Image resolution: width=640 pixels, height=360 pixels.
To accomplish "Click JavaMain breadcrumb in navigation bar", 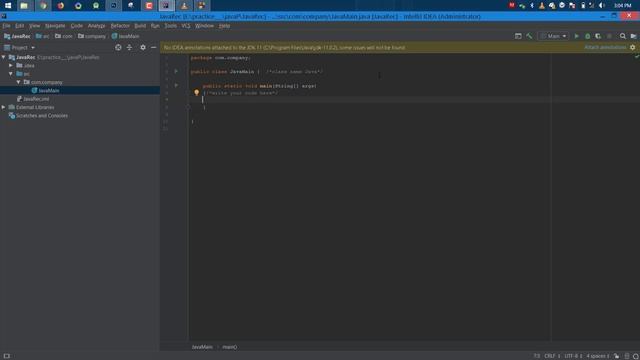I will click(x=125, y=36).
